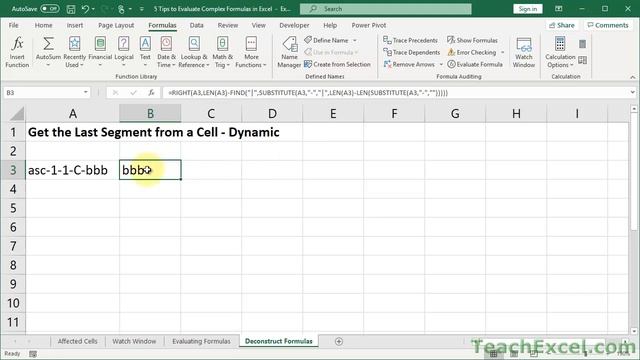
Task: Add a new sheet
Action: pyautogui.click(x=339, y=341)
